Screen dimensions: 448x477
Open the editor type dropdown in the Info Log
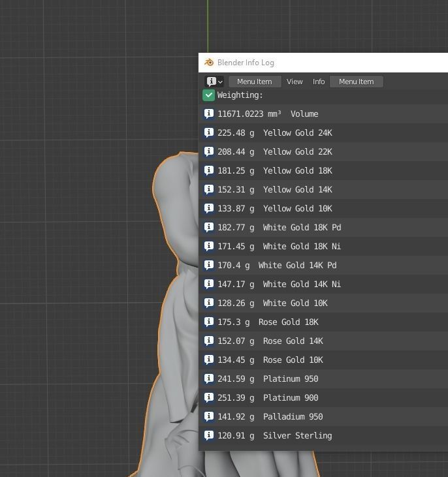(214, 82)
